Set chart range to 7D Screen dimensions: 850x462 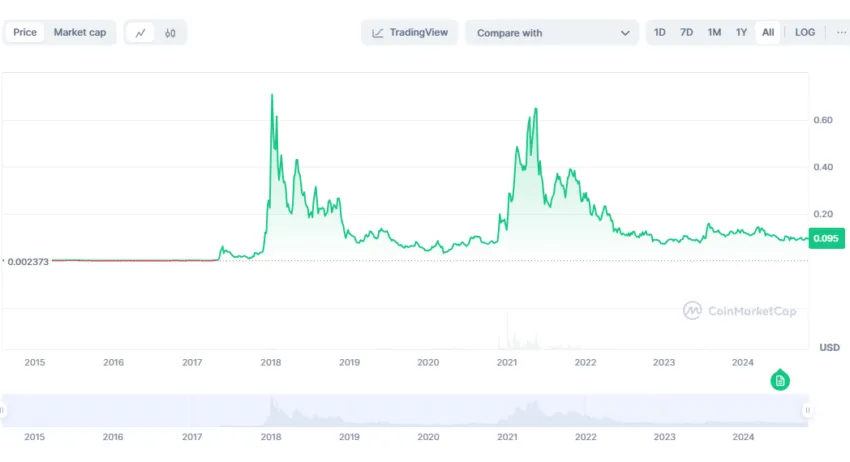coord(686,33)
